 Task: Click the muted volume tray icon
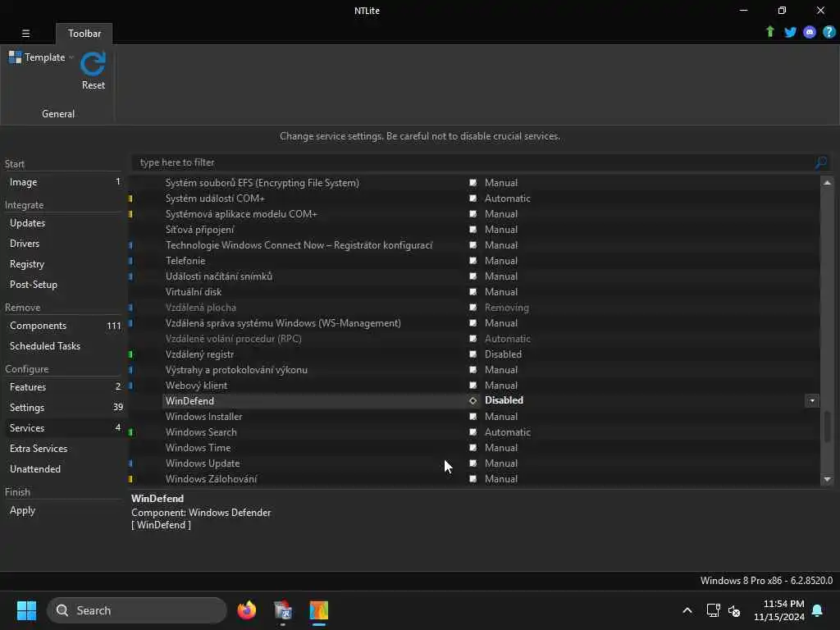tap(734, 610)
